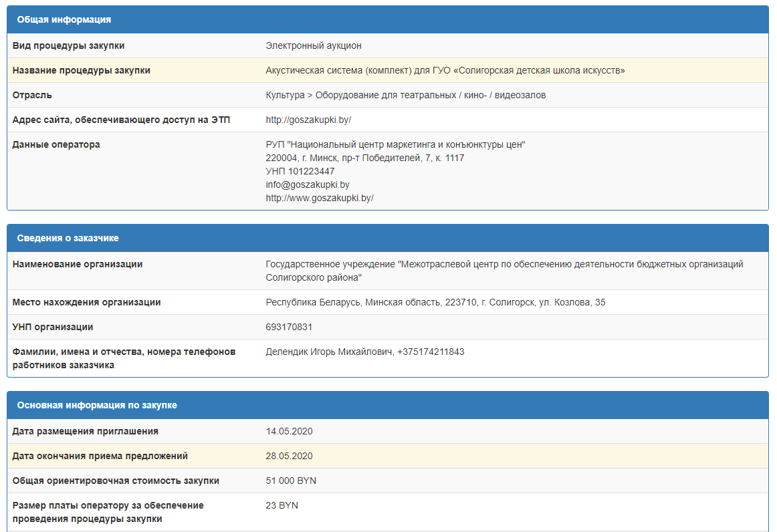The width and height of the screenshot is (777, 532).
Task: Click the contact "Делендик Игорь Михайлович" phone entry
Action: pyautogui.click(x=364, y=352)
